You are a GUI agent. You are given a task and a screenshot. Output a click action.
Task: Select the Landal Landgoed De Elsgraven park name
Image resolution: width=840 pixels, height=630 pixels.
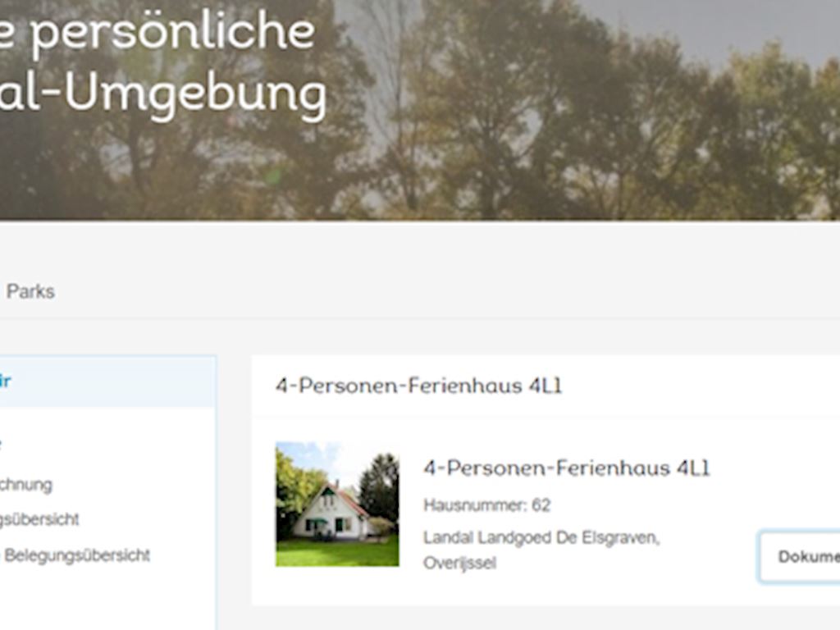coord(541,537)
